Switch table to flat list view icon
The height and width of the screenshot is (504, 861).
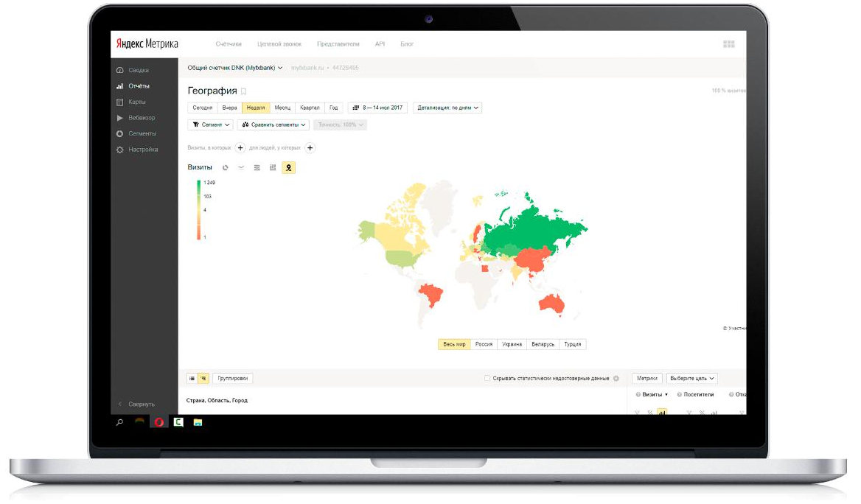click(x=192, y=378)
